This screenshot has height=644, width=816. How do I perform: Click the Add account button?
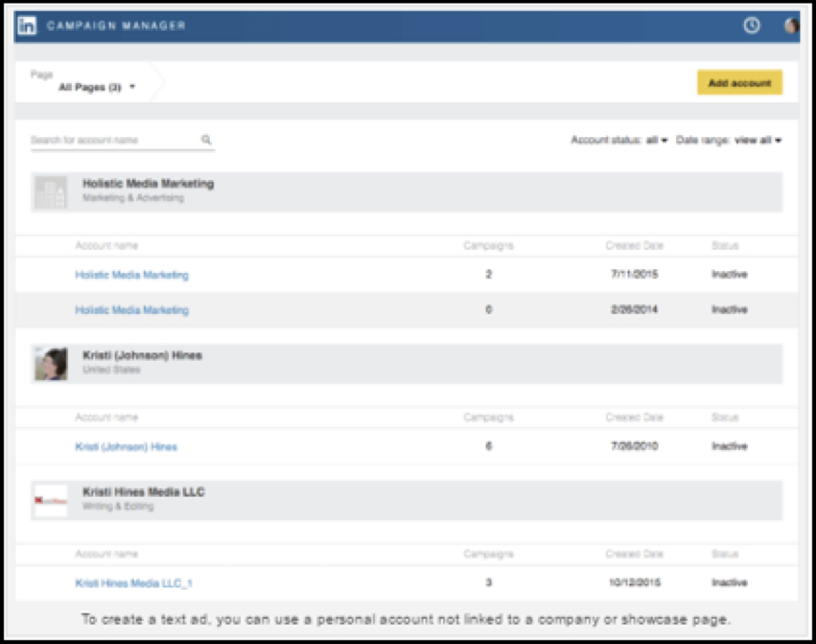(740, 83)
